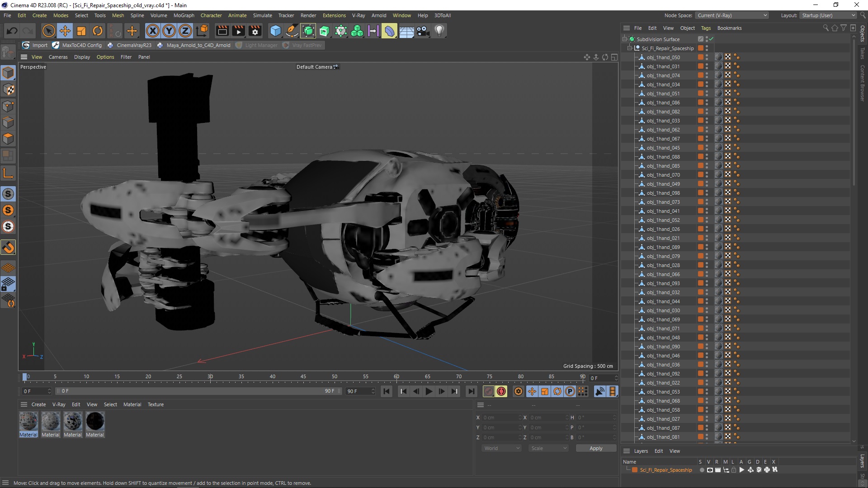Toggle Z axis lock
Image resolution: width=868 pixels, height=488 pixels.
[x=185, y=31]
